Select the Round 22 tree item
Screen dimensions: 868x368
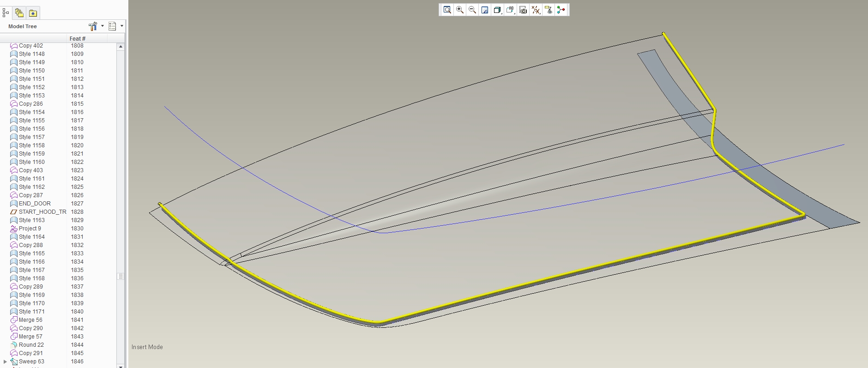pyautogui.click(x=31, y=345)
